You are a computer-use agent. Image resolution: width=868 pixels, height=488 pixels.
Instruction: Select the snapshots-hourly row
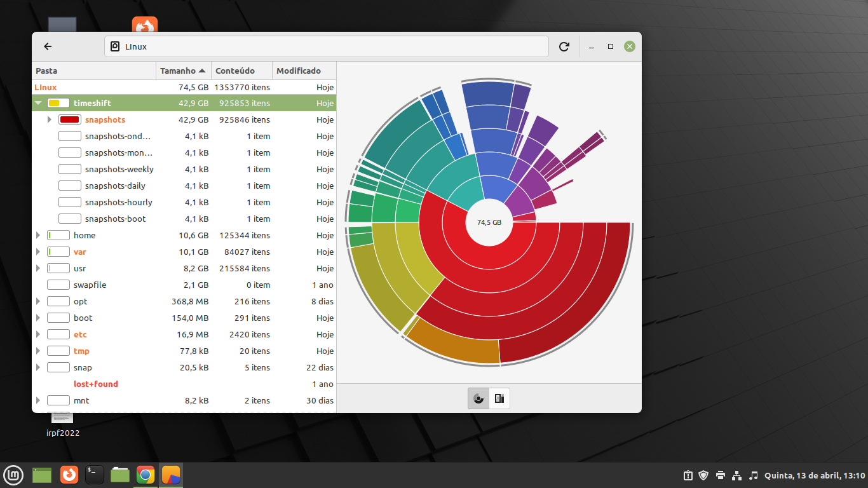(x=184, y=202)
